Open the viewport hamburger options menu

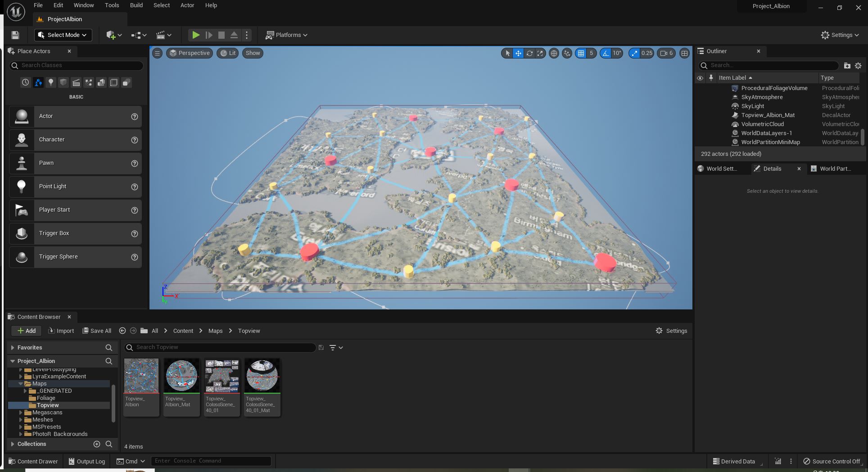(157, 53)
